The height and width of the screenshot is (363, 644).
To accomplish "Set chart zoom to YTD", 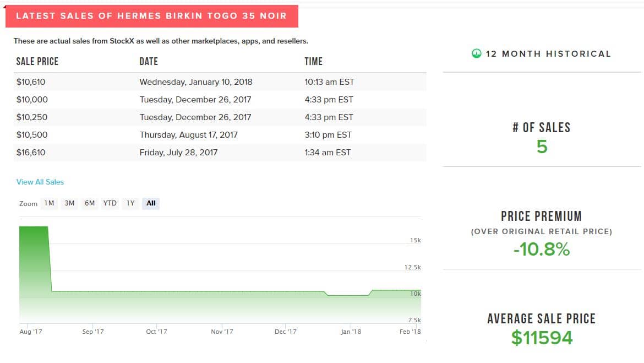I will tap(110, 203).
